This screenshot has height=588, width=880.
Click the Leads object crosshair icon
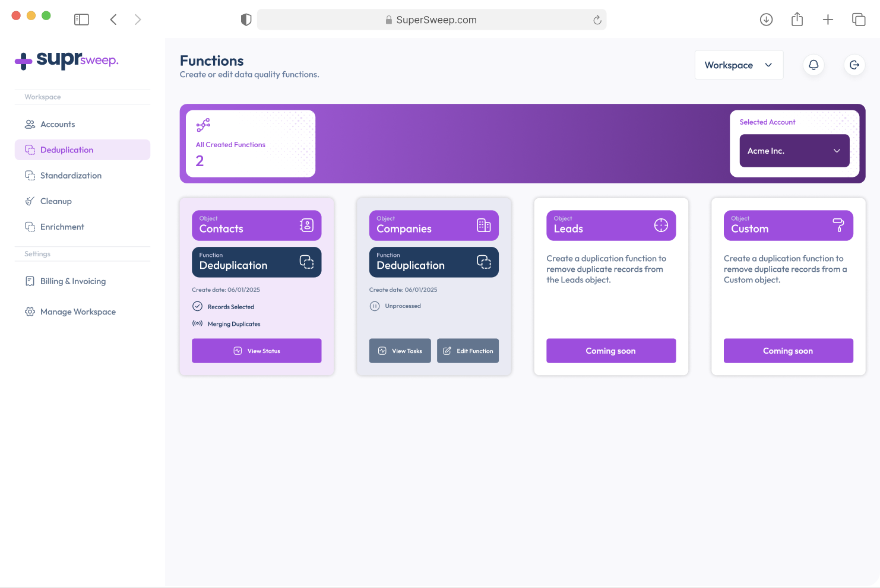click(661, 225)
